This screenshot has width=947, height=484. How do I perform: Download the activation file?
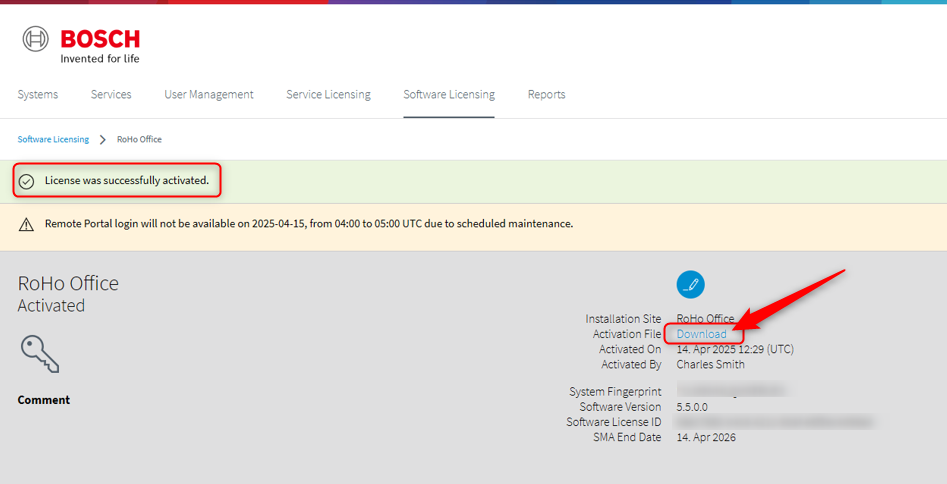(701, 334)
